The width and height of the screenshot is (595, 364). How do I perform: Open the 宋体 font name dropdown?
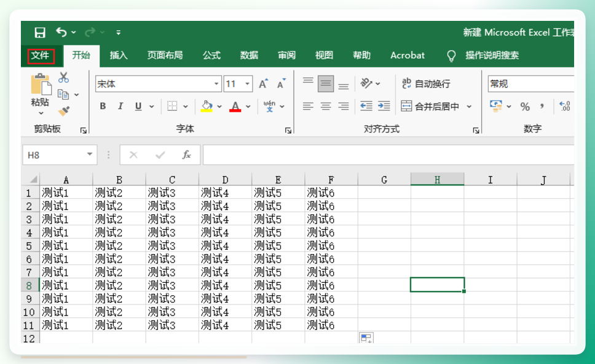216,83
